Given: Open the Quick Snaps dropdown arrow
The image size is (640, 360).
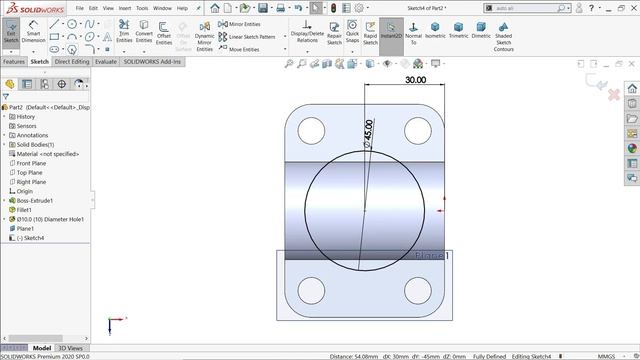Looking at the screenshot, I should click(352, 52).
